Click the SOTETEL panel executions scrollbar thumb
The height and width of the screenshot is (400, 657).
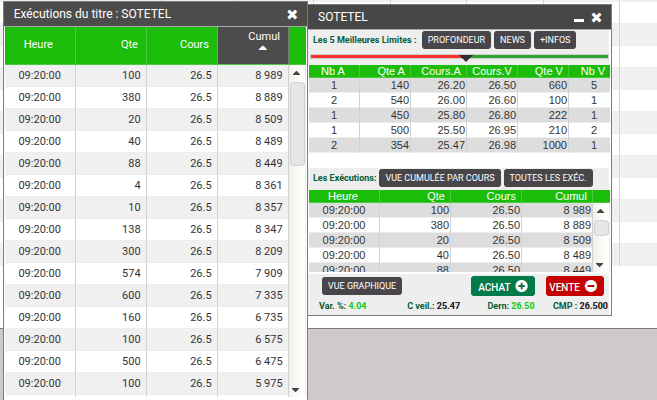coord(602,228)
